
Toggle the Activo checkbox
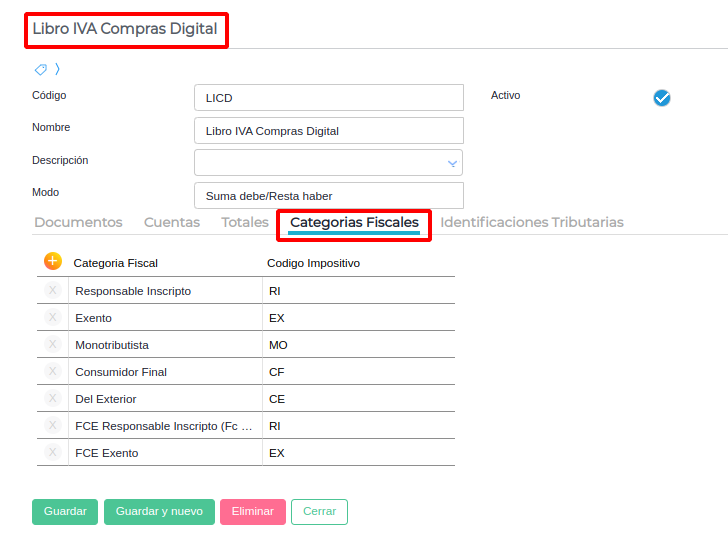click(661, 97)
